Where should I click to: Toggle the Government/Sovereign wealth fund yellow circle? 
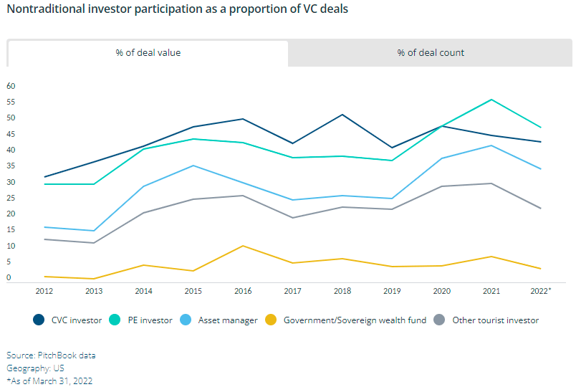click(271, 320)
